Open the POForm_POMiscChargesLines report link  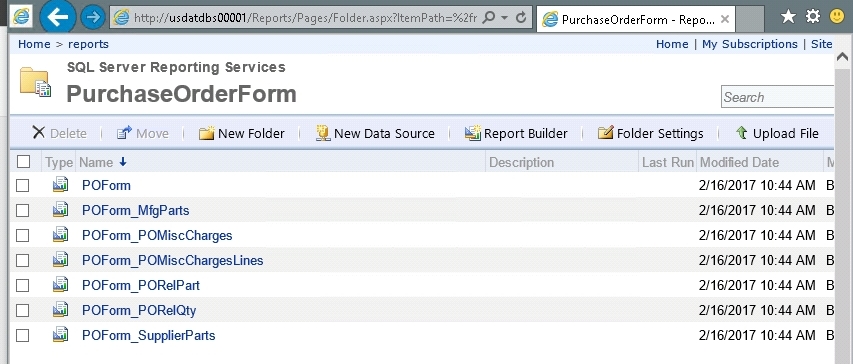172,261
